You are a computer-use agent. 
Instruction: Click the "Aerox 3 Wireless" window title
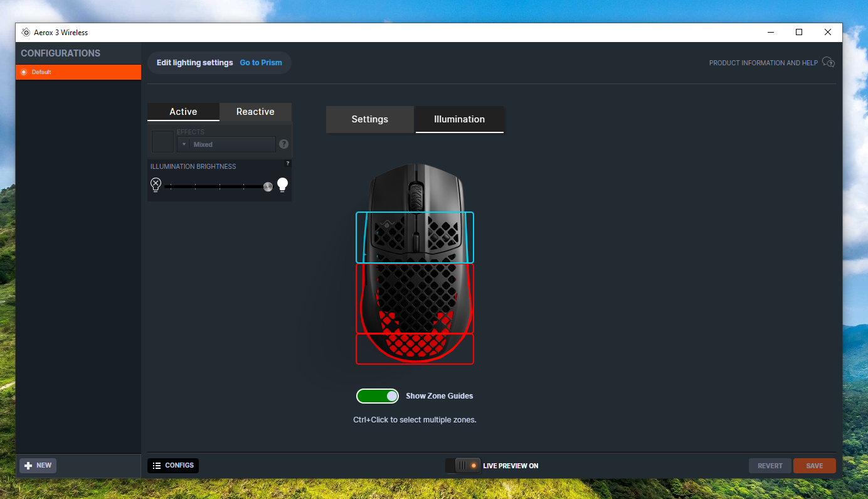61,32
